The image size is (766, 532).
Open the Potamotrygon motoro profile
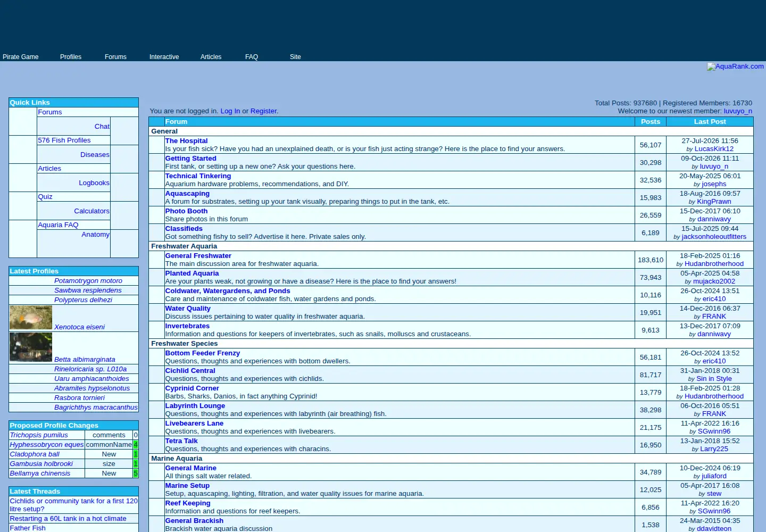(x=88, y=281)
